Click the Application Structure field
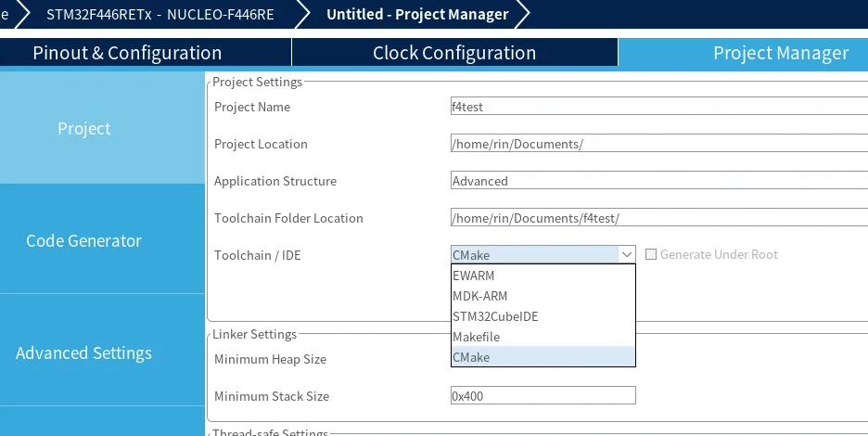 coord(658,181)
